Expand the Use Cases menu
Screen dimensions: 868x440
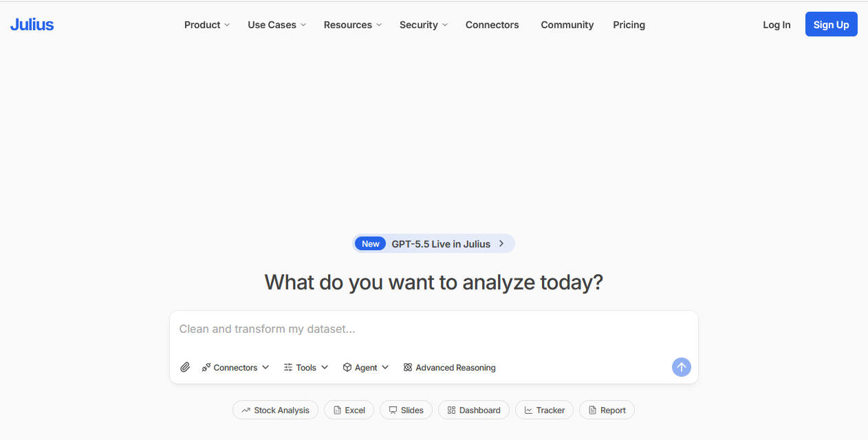click(277, 25)
